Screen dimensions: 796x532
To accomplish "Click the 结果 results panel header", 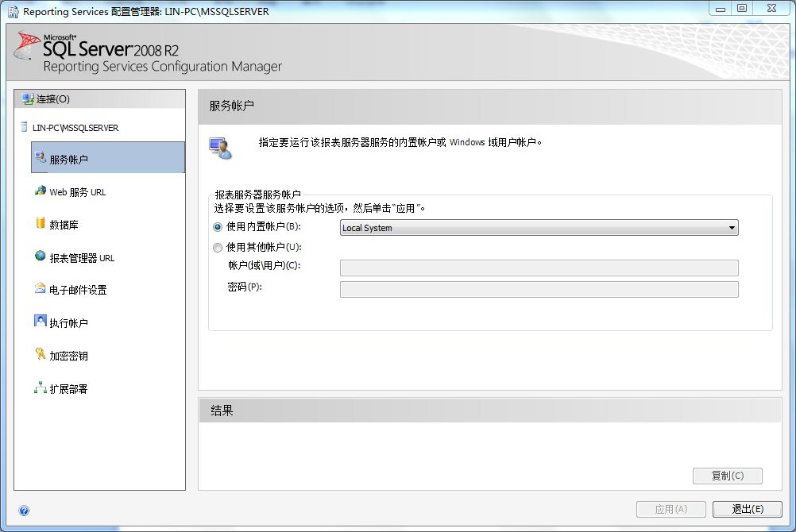I will point(490,411).
